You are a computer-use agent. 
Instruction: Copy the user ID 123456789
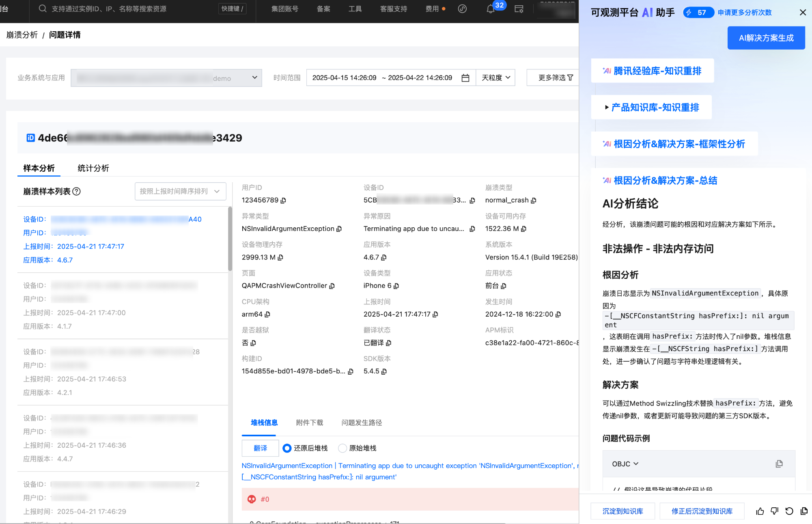(x=284, y=201)
